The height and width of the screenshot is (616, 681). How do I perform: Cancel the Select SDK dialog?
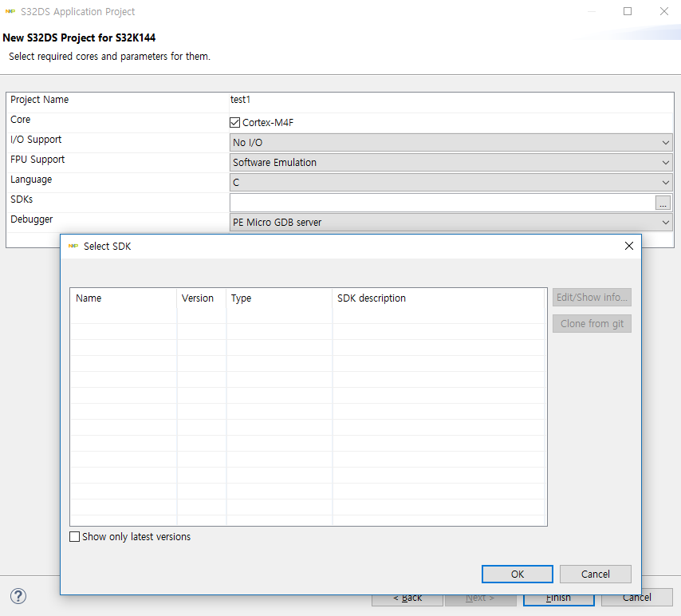(596, 575)
